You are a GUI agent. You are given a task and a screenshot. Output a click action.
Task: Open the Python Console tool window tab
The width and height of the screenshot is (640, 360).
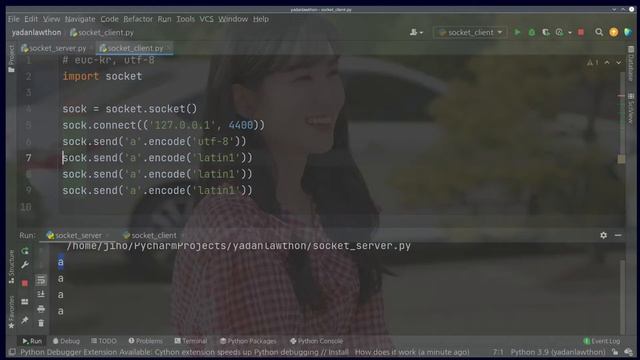[316, 341]
